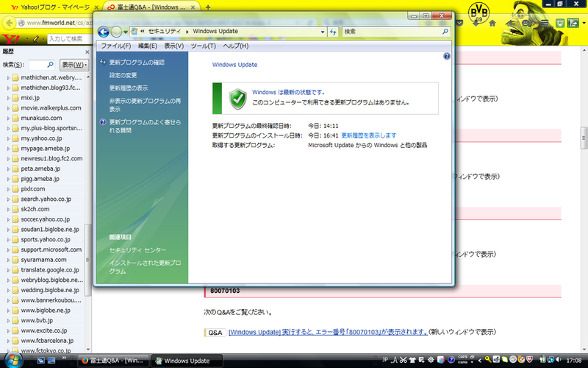Open the Firefox home page icon
This screenshot has width=588, height=368.
[x=492, y=24]
